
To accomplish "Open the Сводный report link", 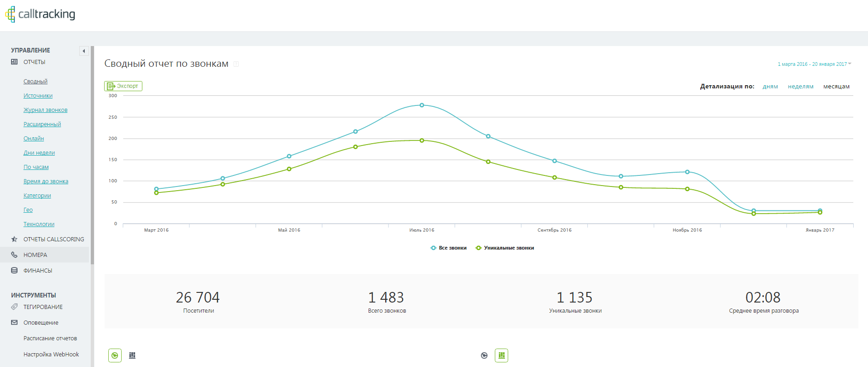I will [35, 82].
